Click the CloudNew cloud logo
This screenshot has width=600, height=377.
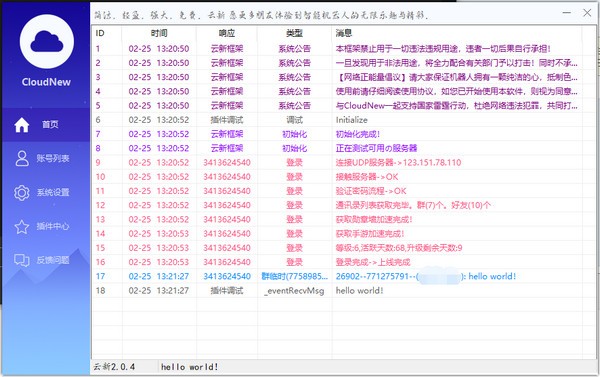click(x=46, y=41)
